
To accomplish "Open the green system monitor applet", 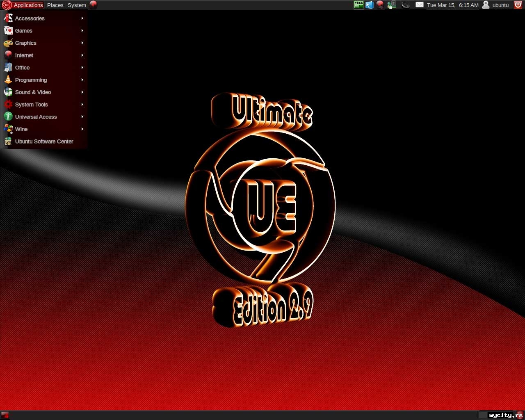I will click(x=359, y=5).
